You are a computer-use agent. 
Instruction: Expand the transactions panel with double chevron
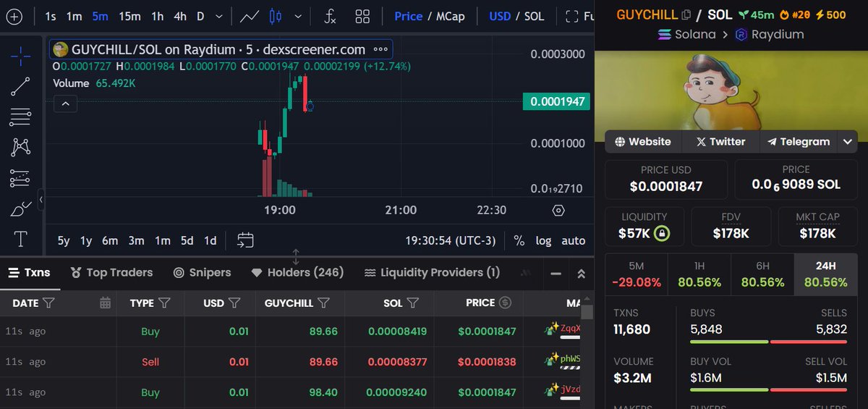(x=581, y=274)
